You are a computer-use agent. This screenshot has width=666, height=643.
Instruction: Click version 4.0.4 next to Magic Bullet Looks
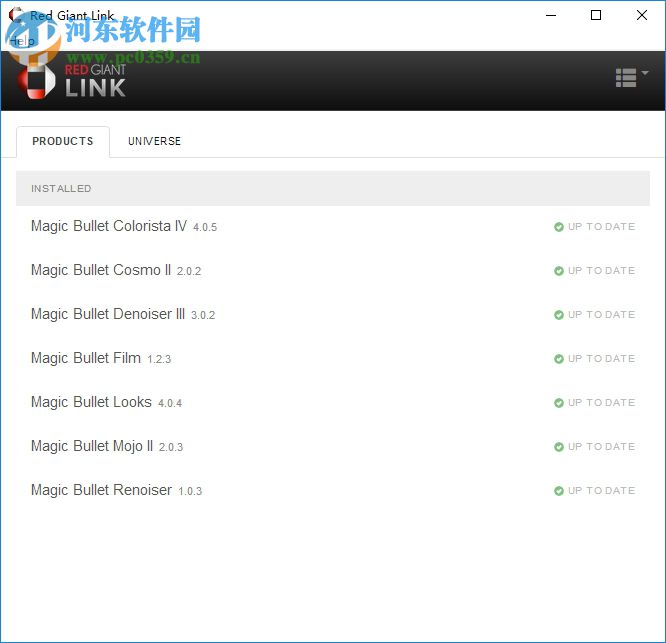[170, 403]
